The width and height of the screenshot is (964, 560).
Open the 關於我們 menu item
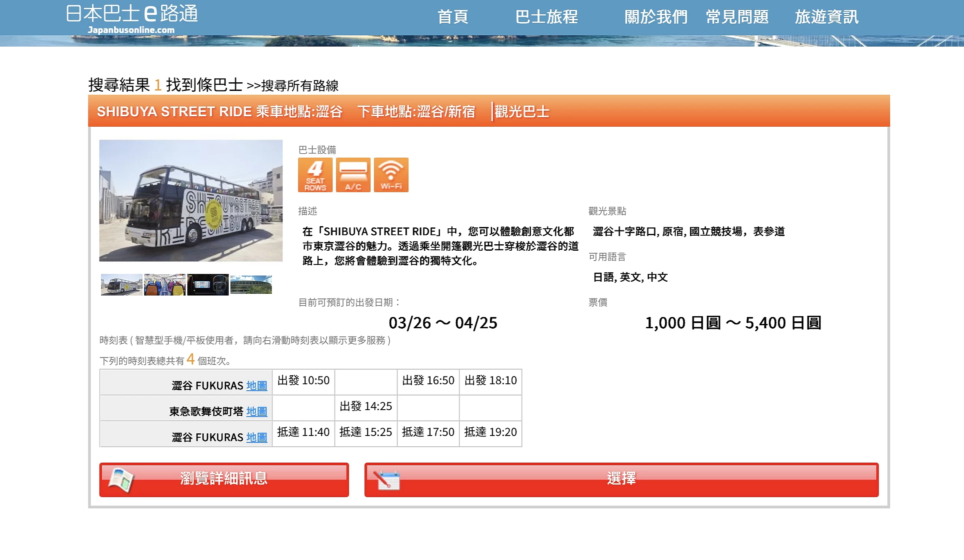656,17
